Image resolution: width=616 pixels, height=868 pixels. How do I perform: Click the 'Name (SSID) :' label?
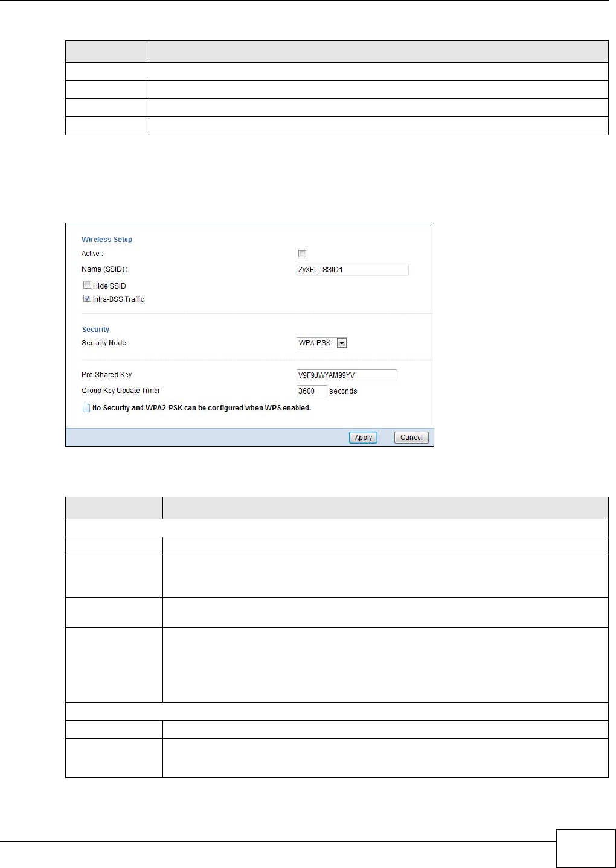pyautogui.click(x=104, y=269)
